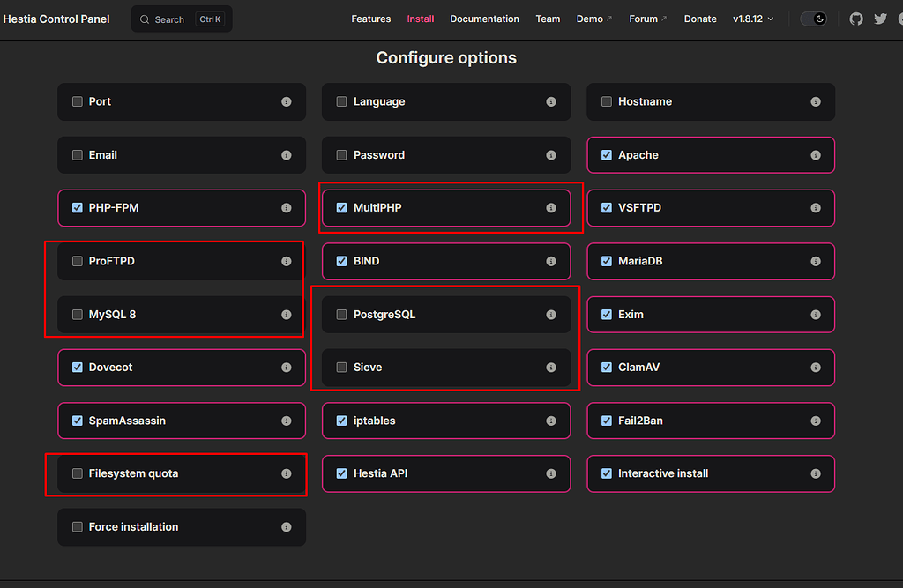Click the Fail2Ban info icon
Viewport: 903px width, 588px height.
(x=816, y=421)
